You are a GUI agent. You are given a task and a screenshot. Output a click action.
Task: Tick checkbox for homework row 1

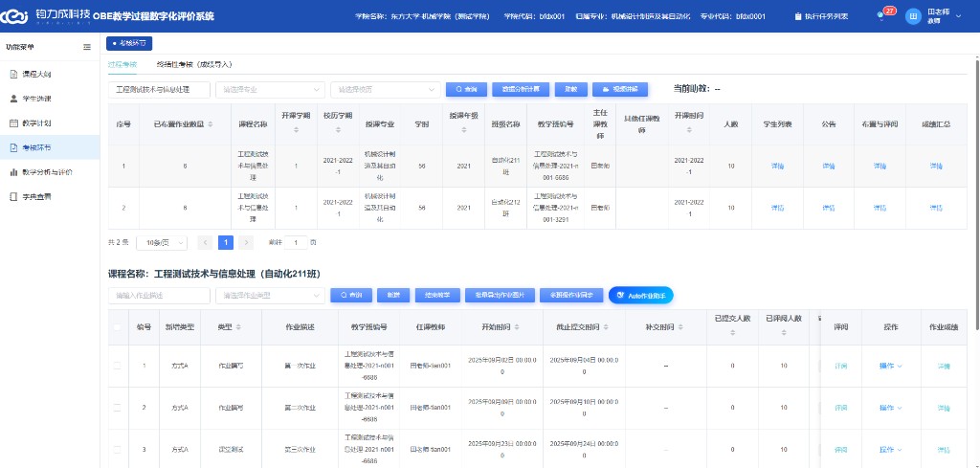118,366
